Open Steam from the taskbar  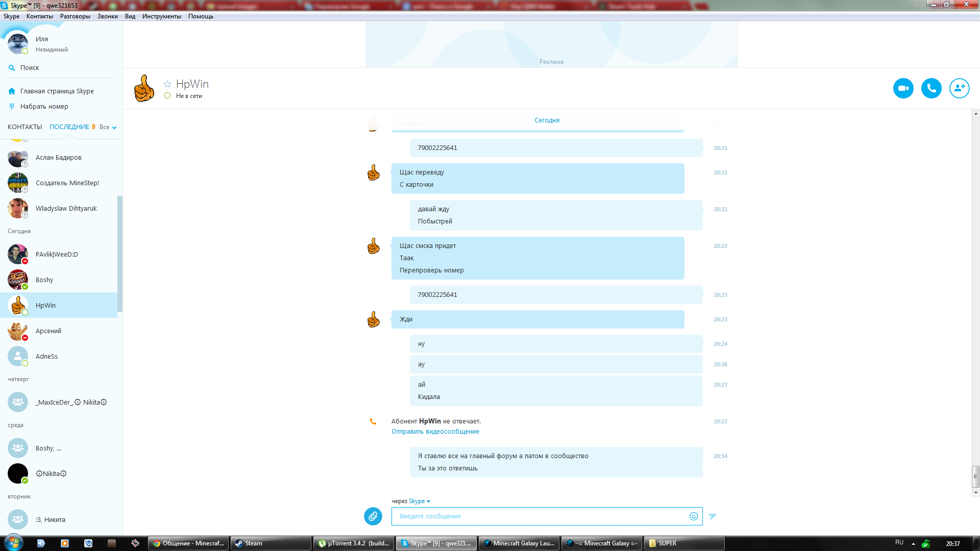(271, 543)
